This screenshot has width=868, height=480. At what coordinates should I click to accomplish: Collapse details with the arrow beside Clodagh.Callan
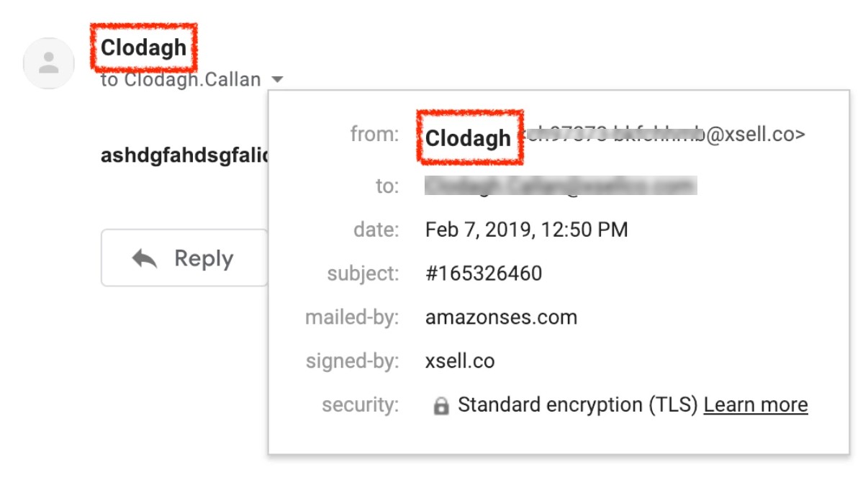point(278,80)
